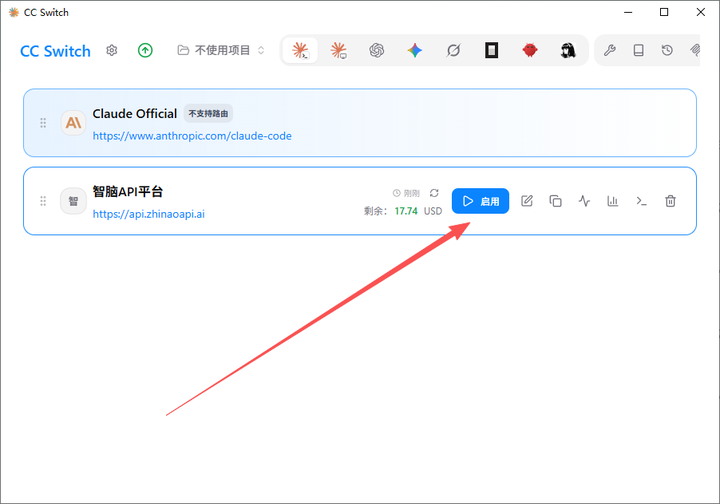Delete the 智脑API平台 provider
Screen dimensions: 720x504
click(670, 201)
